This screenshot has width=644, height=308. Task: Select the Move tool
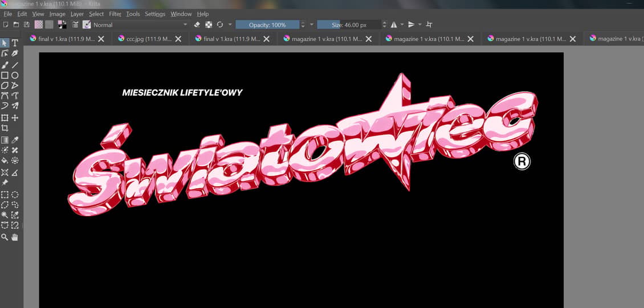click(15, 118)
